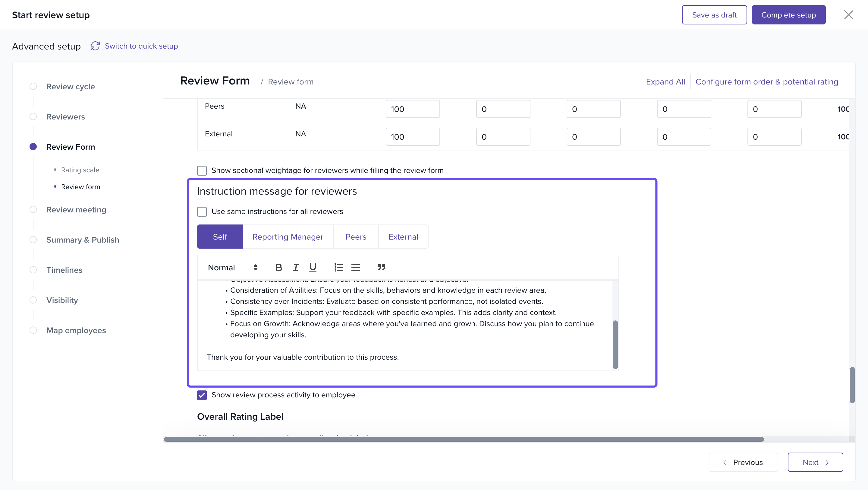Click the Switch to quick setup refresh icon
The width and height of the screenshot is (868, 490).
pos(95,46)
